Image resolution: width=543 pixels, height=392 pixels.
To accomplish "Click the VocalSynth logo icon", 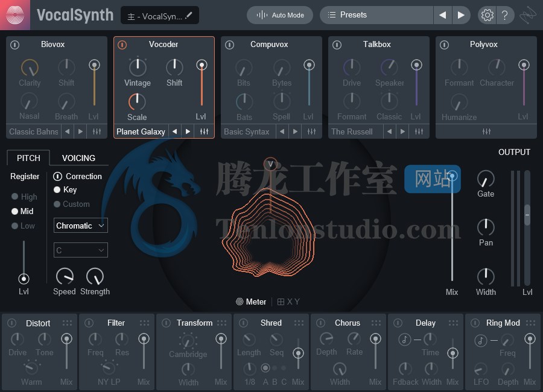I will pyautogui.click(x=15, y=15).
